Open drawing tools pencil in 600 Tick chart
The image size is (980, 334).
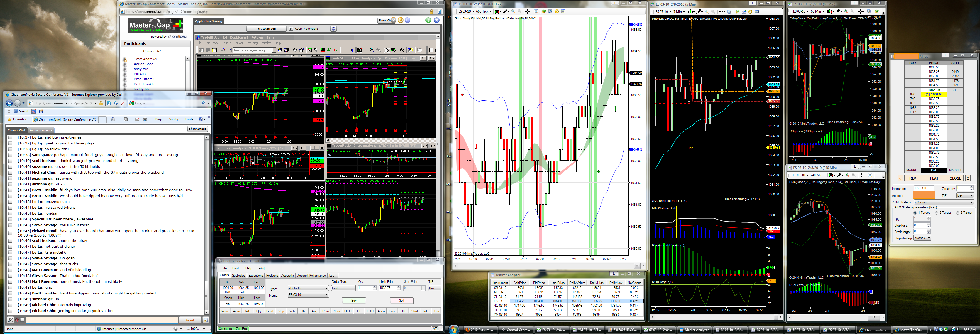tap(506, 11)
